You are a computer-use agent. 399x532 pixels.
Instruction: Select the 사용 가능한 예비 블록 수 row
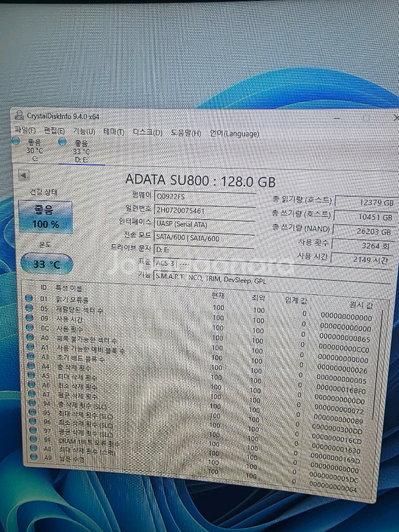[199, 357]
